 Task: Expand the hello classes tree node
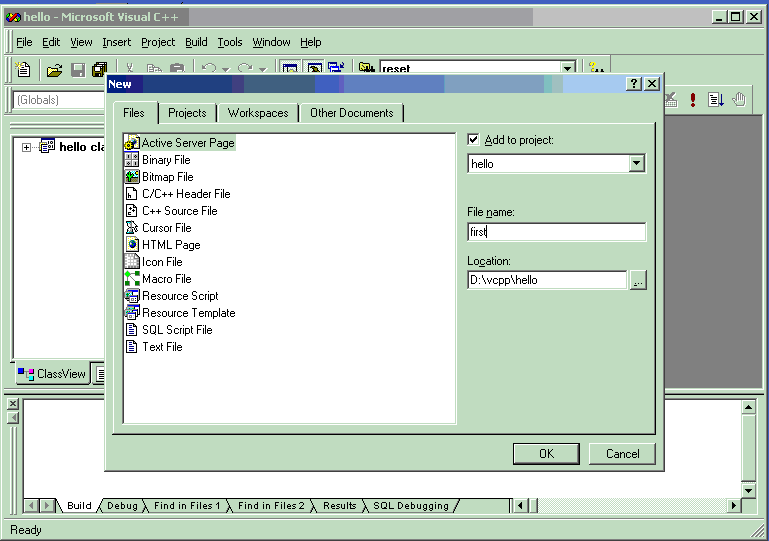[x=26, y=147]
